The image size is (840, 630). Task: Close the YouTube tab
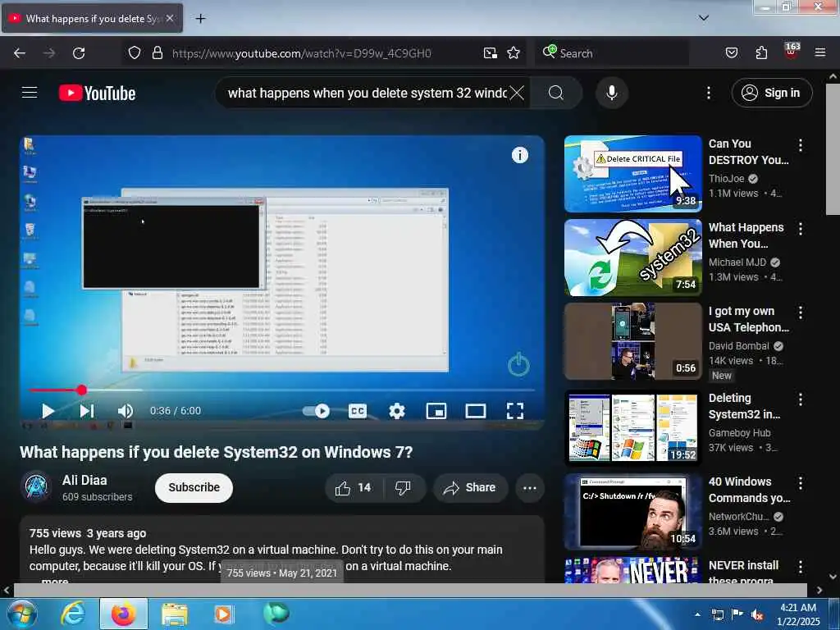click(x=170, y=19)
